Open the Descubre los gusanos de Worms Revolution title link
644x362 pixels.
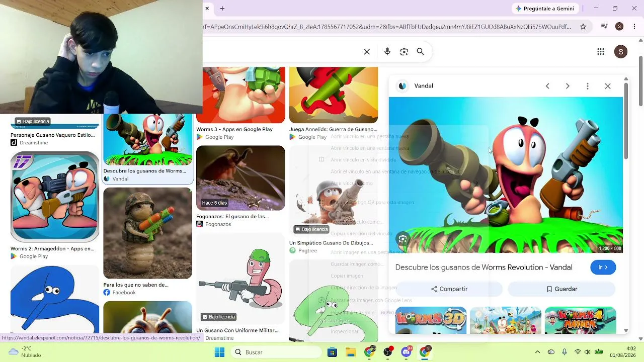pyautogui.click(x=484, y=267)
